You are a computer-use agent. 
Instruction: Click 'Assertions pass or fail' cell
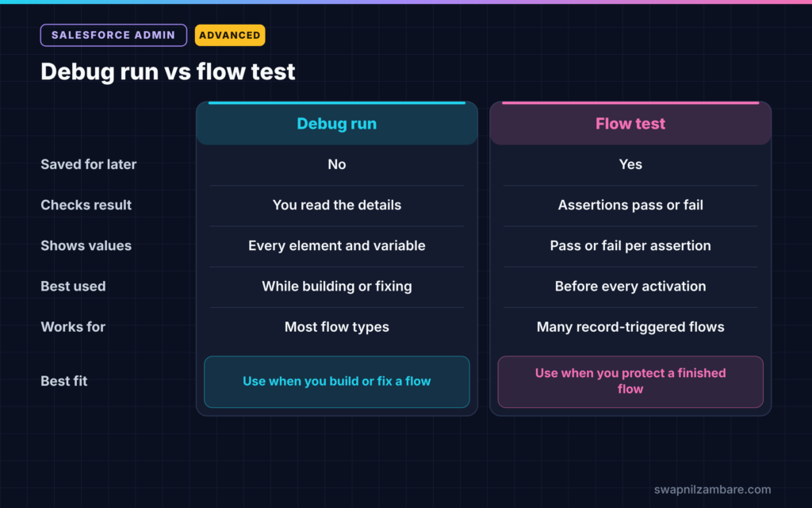click(x=630, y=205)
